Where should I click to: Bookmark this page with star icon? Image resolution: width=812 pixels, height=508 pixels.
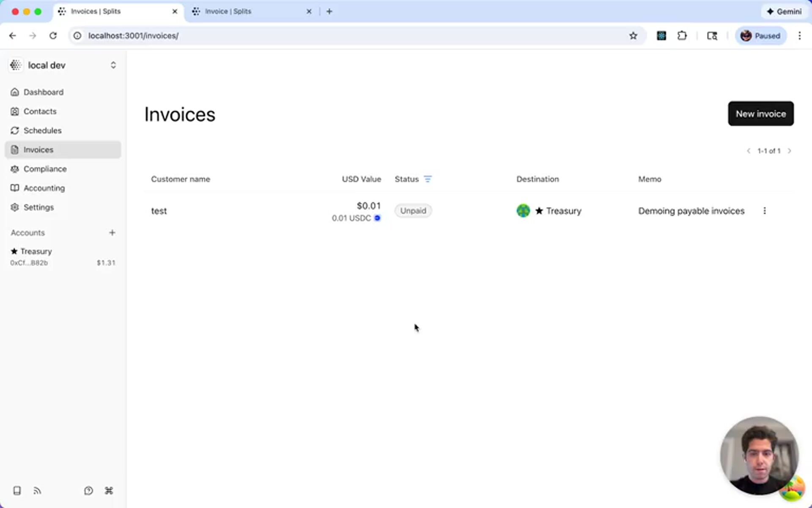633,36
